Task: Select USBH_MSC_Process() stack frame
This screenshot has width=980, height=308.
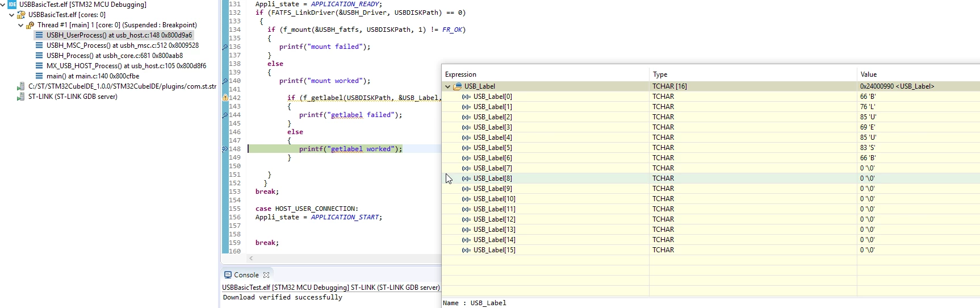Action: pyautogui.click(x=123, y=45)
